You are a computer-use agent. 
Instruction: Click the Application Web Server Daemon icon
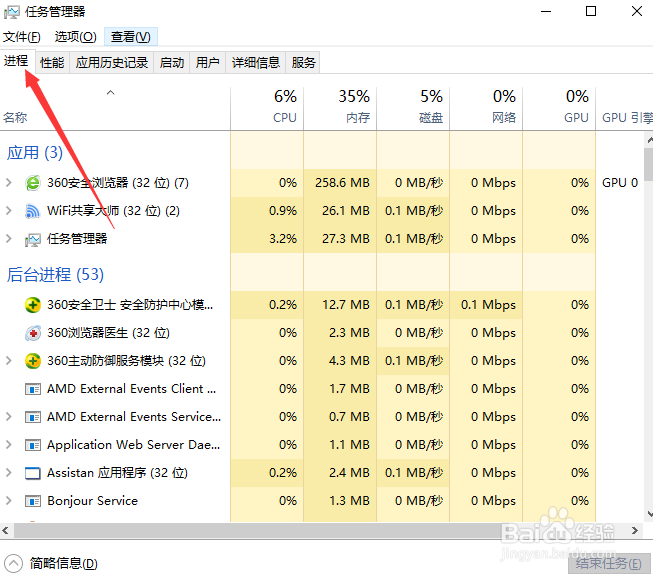tap(32, 445)
